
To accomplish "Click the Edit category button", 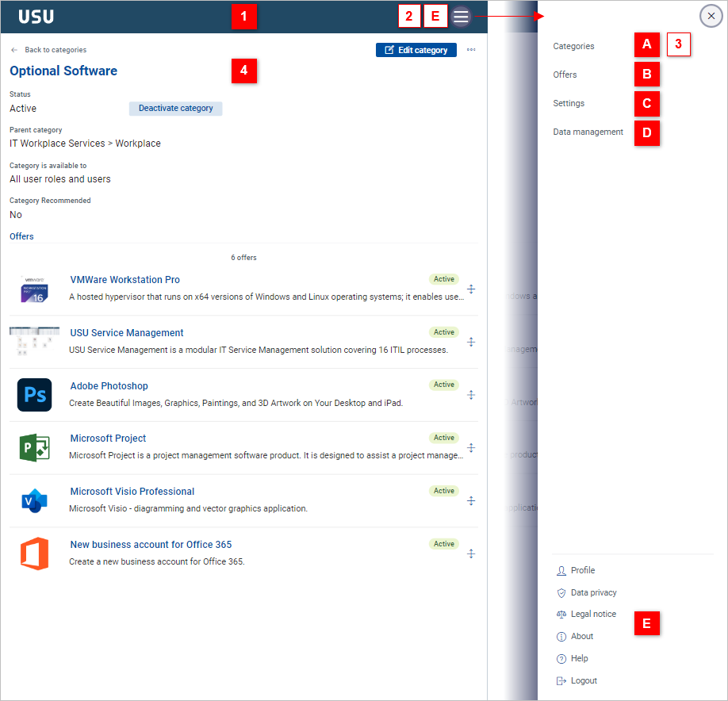I will pyautogui.click(x=416, y=49).
